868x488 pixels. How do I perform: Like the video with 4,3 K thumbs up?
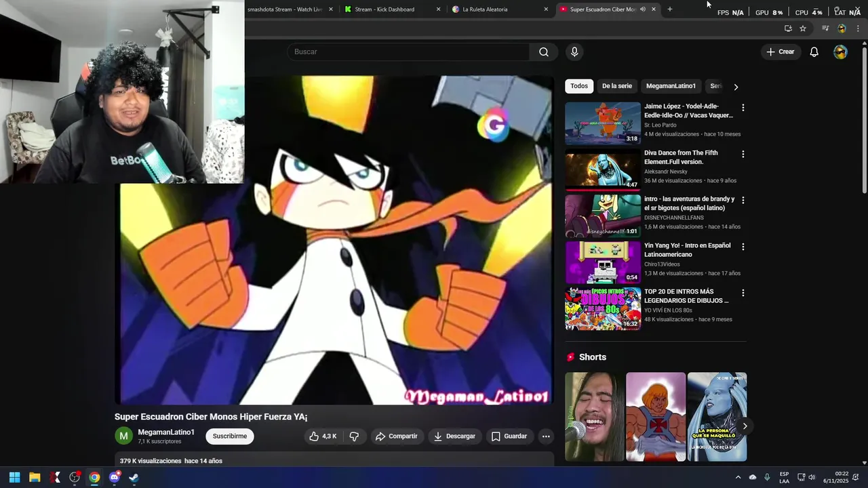click(323, 436)
